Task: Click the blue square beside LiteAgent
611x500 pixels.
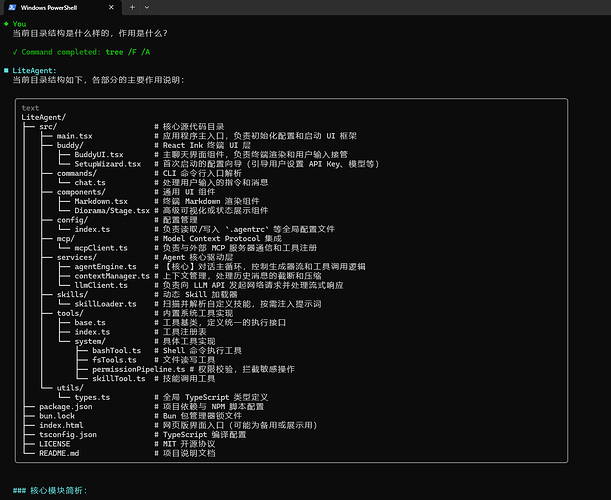Action: (6, 70)
